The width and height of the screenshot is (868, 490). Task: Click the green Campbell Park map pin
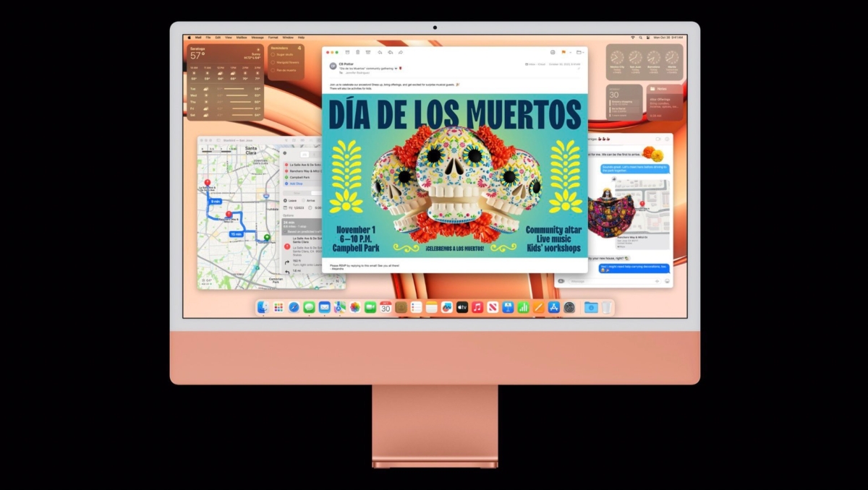tap(266, 237)
